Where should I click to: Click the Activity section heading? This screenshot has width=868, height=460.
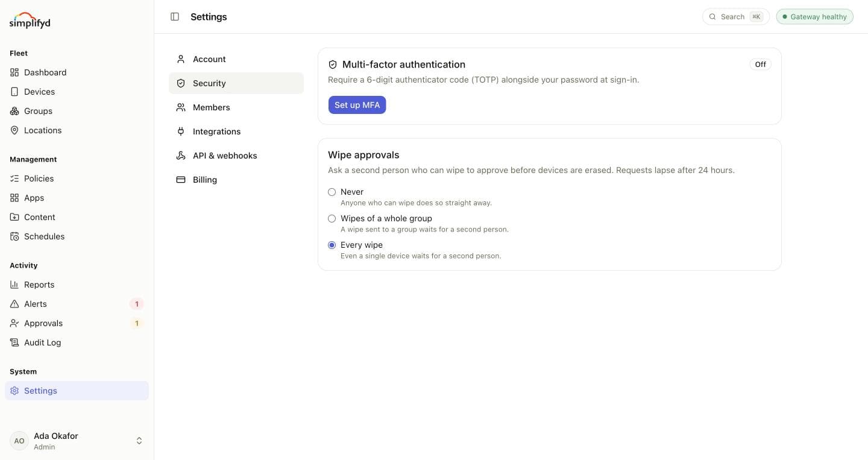click(24, 265)
